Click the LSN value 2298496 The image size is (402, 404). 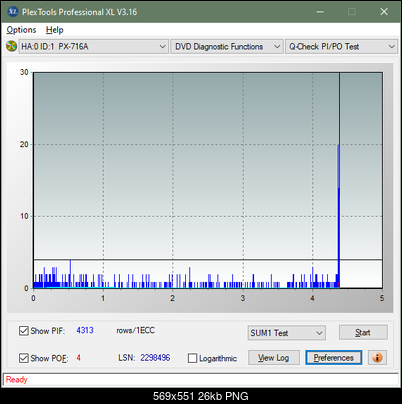coord(155,358)
